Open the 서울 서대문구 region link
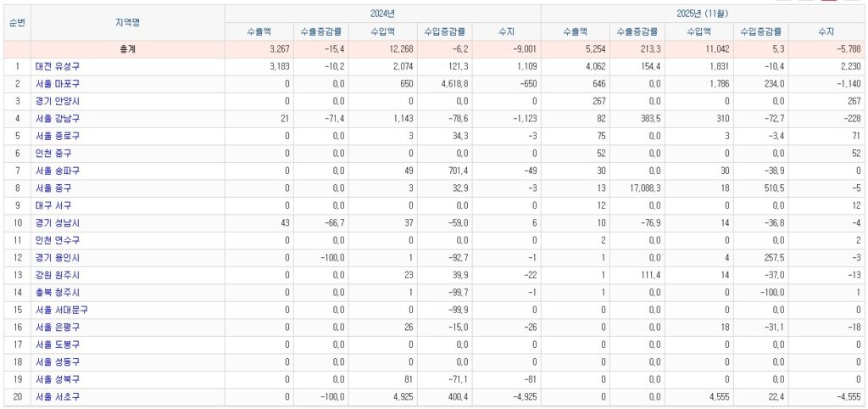 (62, 310)
